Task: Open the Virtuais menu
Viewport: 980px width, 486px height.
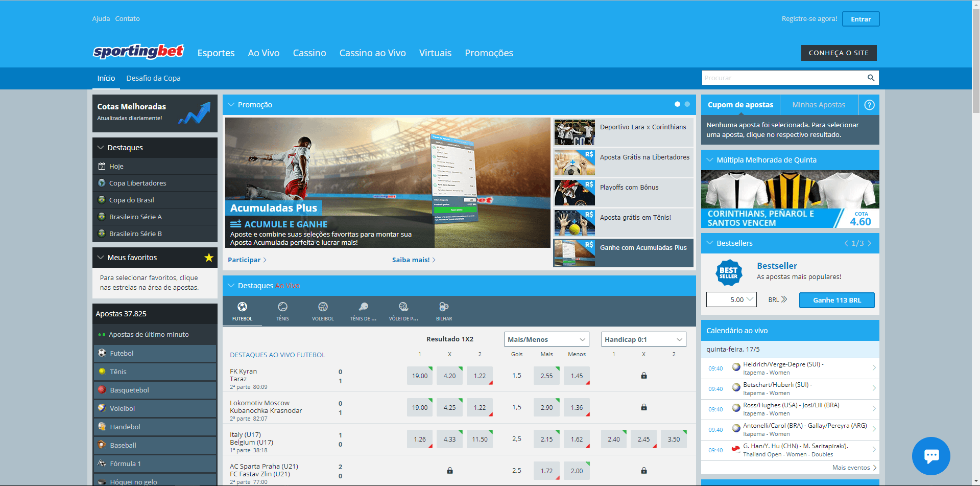Action: pos(435,53)
